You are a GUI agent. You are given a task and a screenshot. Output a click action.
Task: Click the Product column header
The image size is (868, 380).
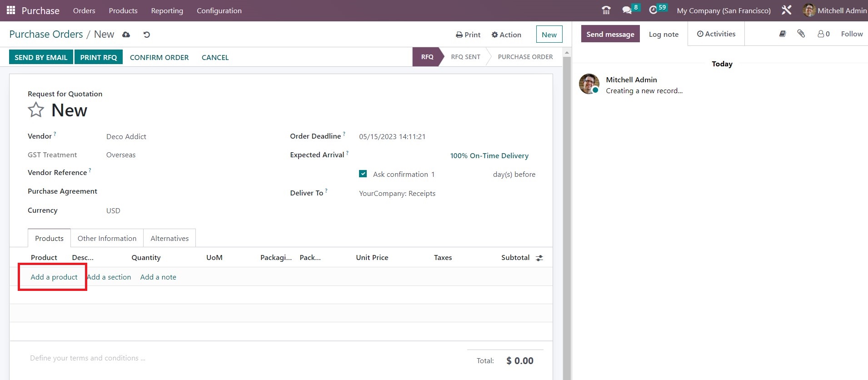click(44, 257)
